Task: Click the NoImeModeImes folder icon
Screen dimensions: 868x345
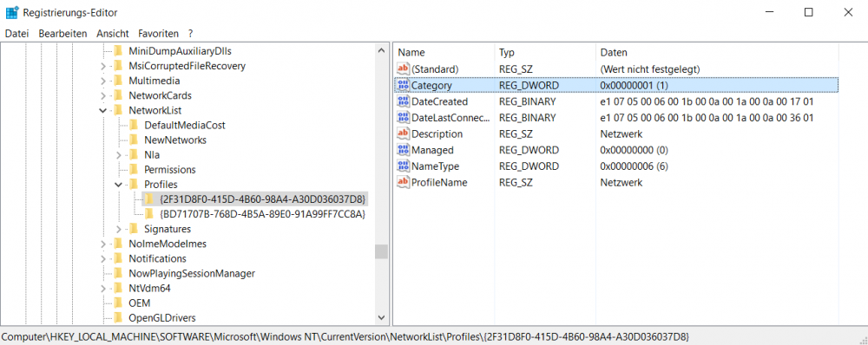Action: point(117,244)
